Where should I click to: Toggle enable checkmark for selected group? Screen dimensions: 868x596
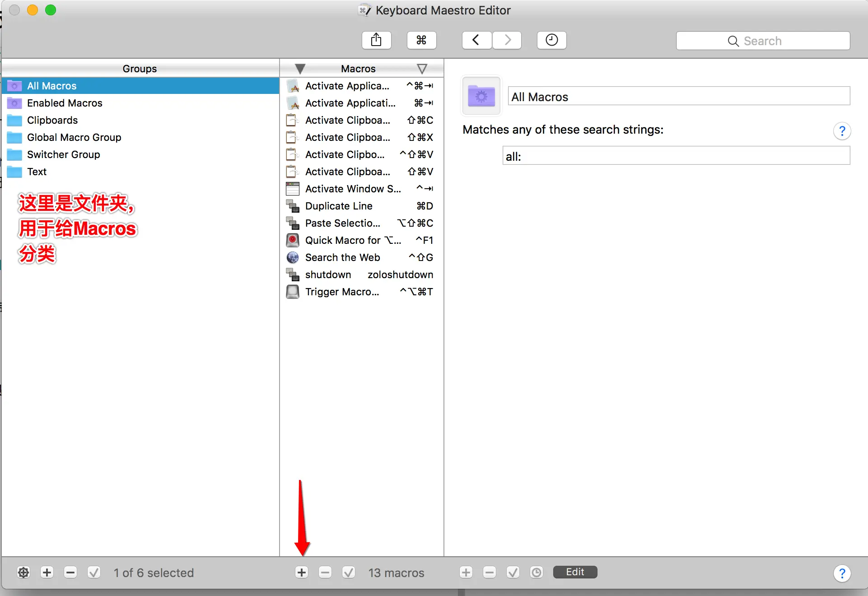94,573
